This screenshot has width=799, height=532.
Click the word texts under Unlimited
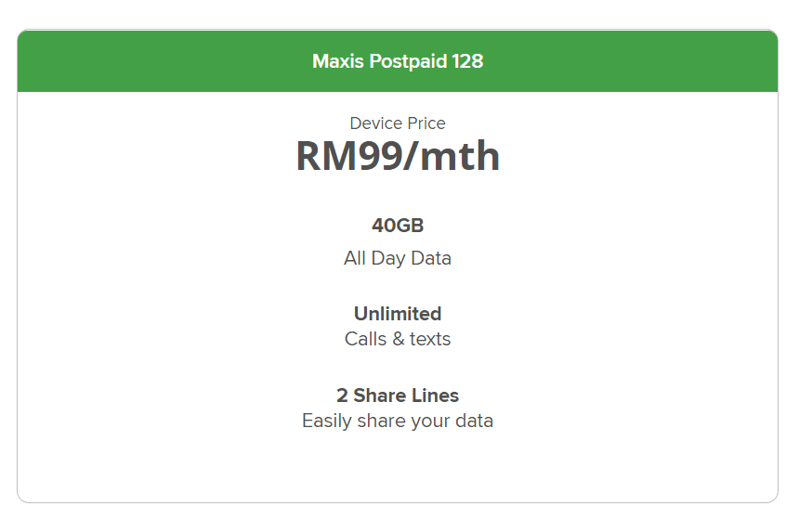[430, 339]
